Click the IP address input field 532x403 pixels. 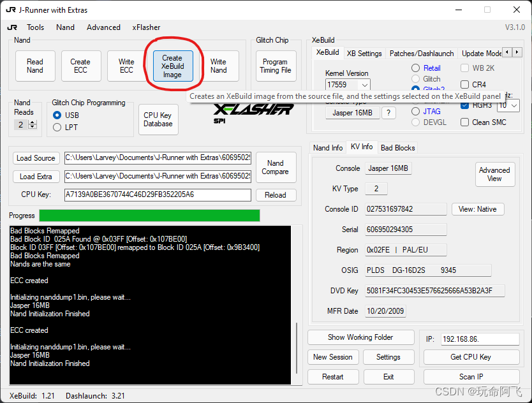[480, 339]
